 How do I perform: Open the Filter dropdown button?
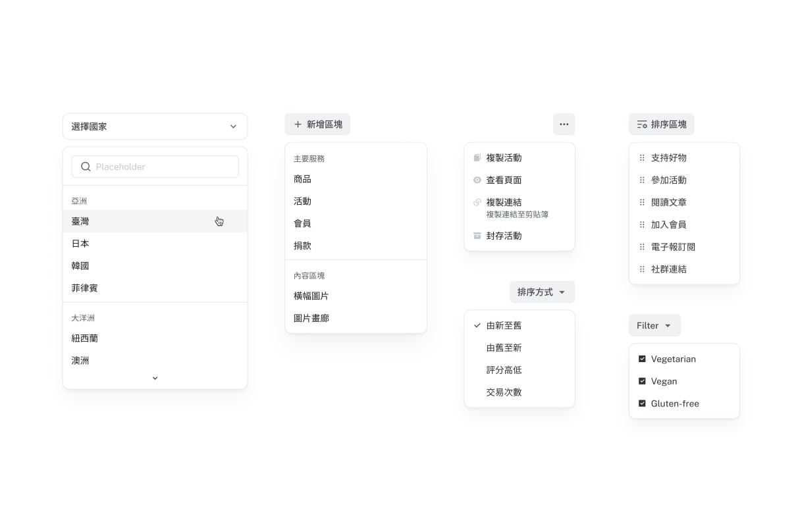pyautogui.click(x=655, y=325)
